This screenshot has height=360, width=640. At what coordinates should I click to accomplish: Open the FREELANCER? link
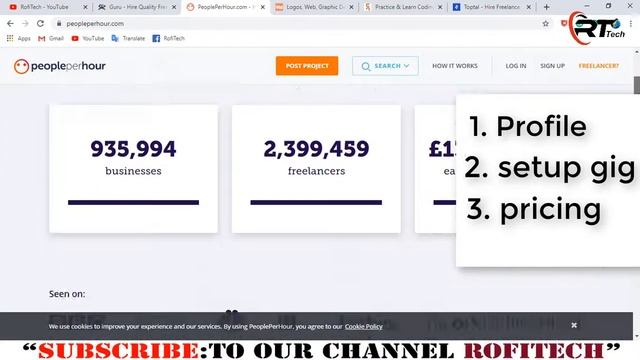coord(598,66)
